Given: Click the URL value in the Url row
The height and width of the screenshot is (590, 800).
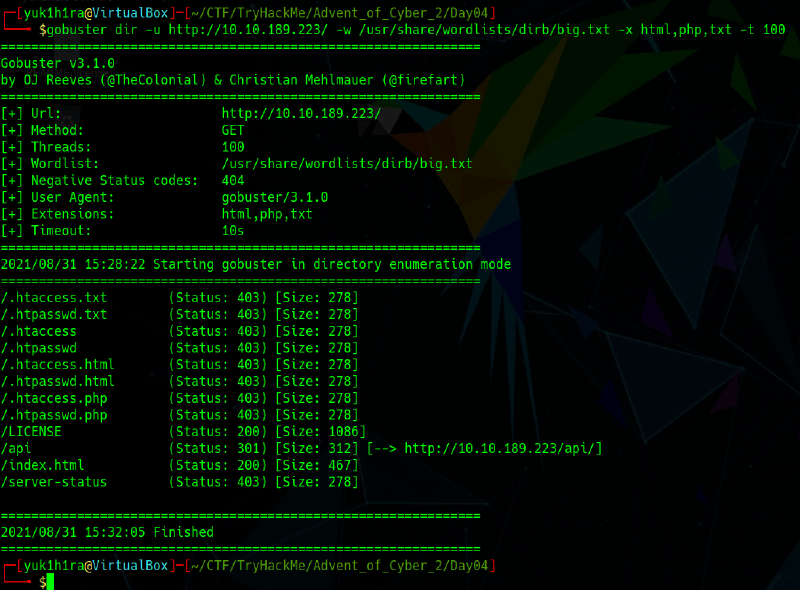Looking at the screenshot, I should point(301,113).
